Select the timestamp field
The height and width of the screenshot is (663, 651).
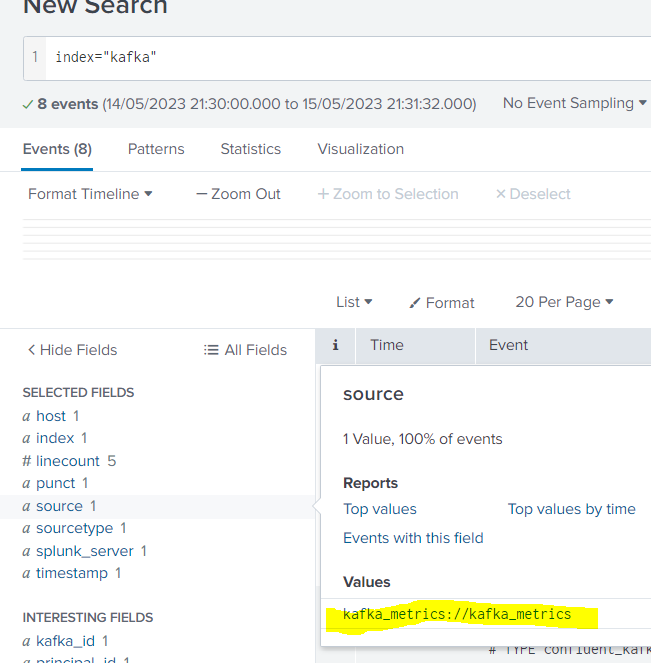point(72,573)
